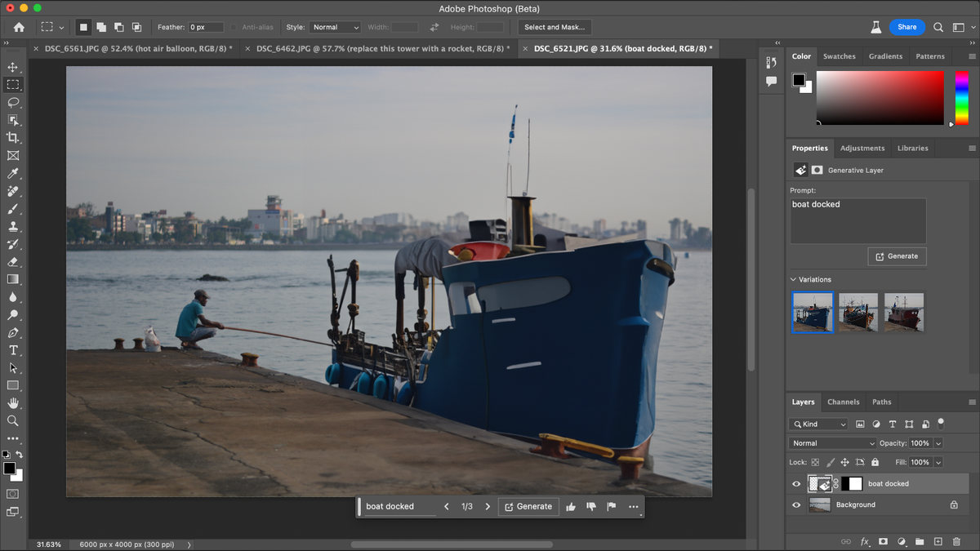Select the Lasso tool

click(11, 102)
